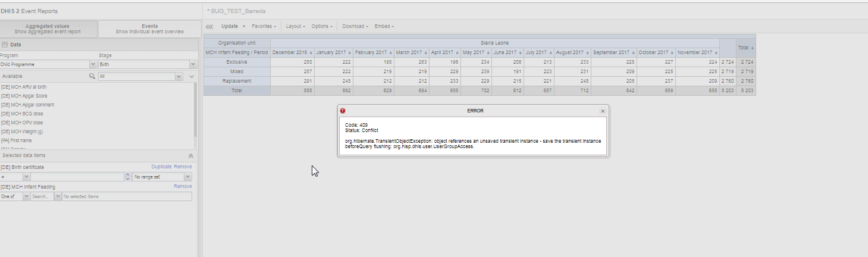Expand the No range set dropdown
The image size is (868, 257).
pyautogui.click(x=188, y=177)
